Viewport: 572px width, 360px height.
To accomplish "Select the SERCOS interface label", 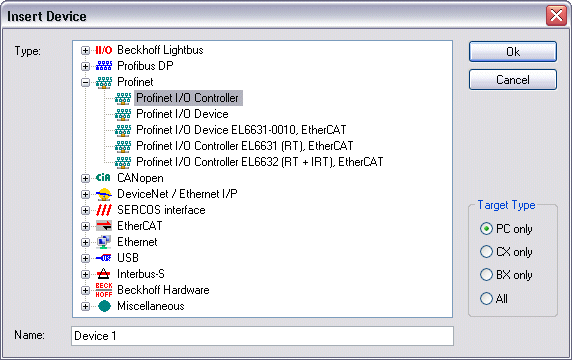I will [161, 210].
